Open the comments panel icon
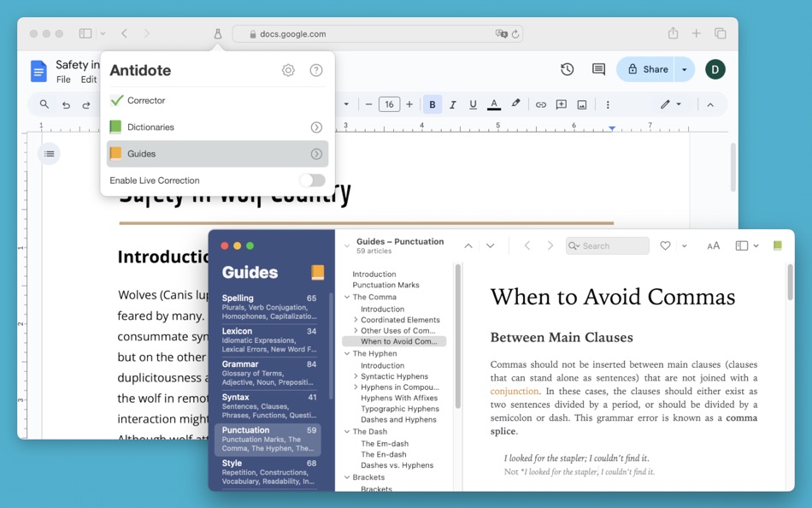812x508 pixels. [598, 69]
